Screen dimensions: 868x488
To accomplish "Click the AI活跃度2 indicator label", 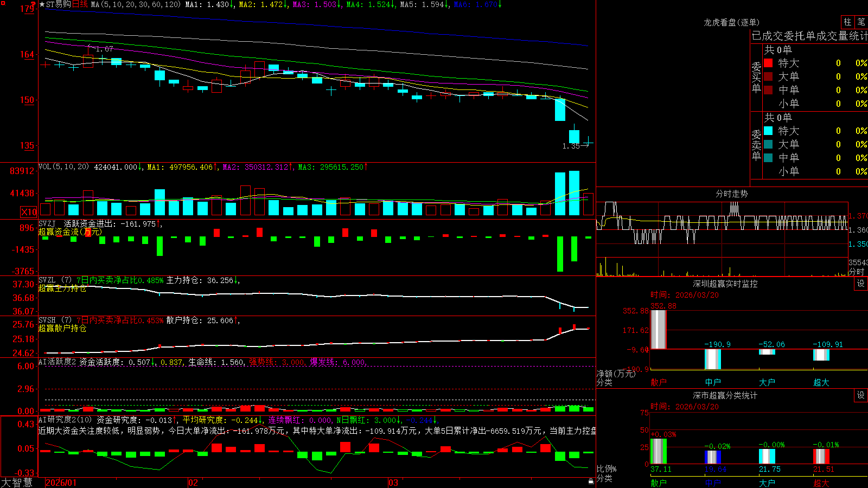I will point(57,362).
